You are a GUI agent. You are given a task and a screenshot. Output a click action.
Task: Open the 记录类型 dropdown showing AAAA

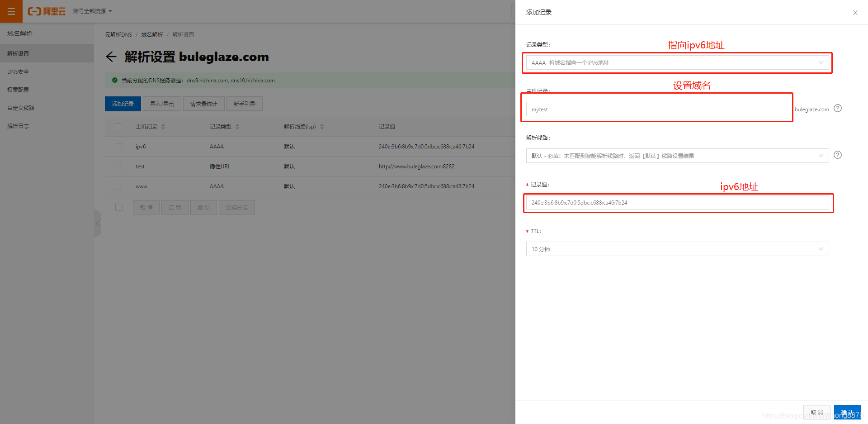(x=677, y=62)
